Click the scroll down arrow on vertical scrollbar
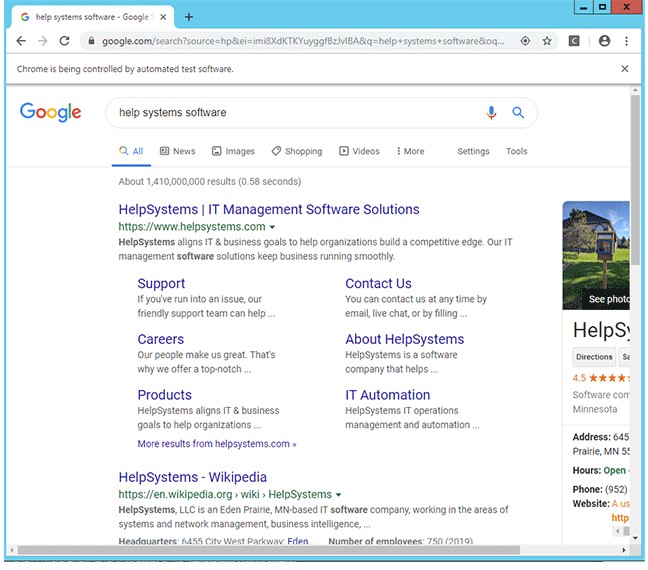Viewport: 648px width, 570px height. point(635,538)
